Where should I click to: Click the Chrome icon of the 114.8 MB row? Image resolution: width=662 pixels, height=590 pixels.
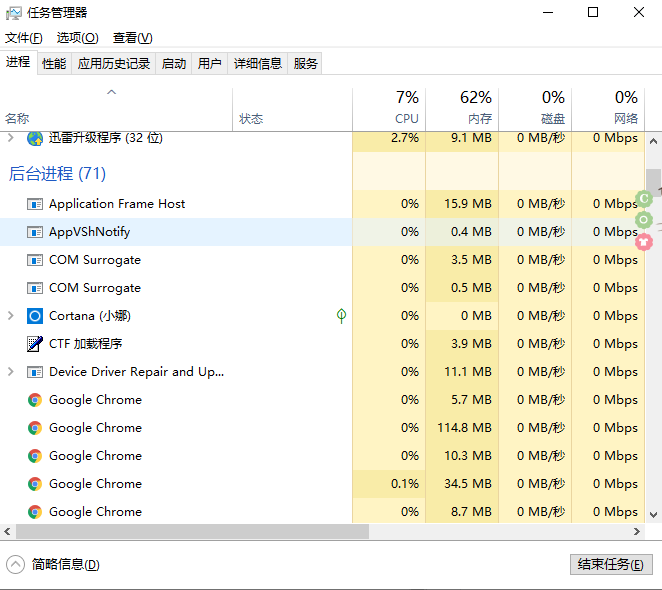35,428
